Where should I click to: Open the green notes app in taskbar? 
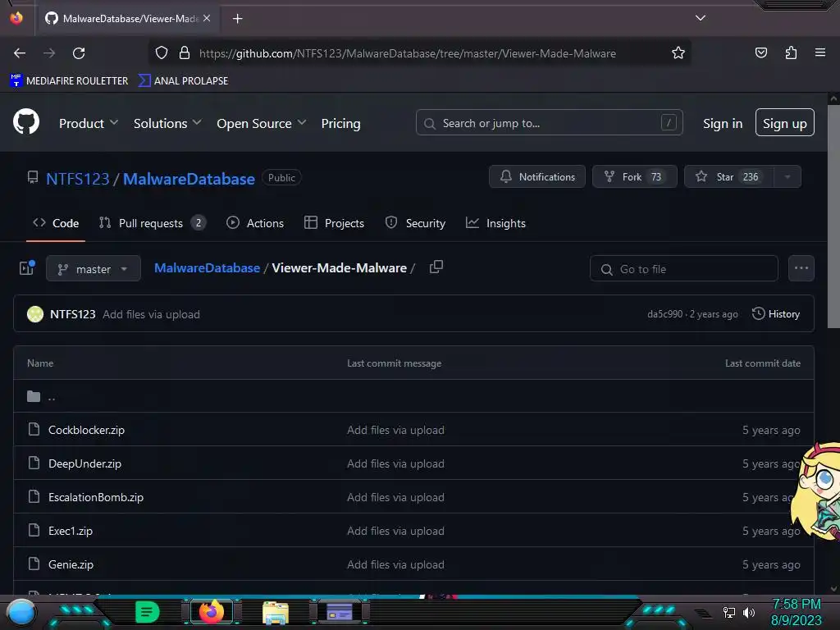[x=148, y=612]
